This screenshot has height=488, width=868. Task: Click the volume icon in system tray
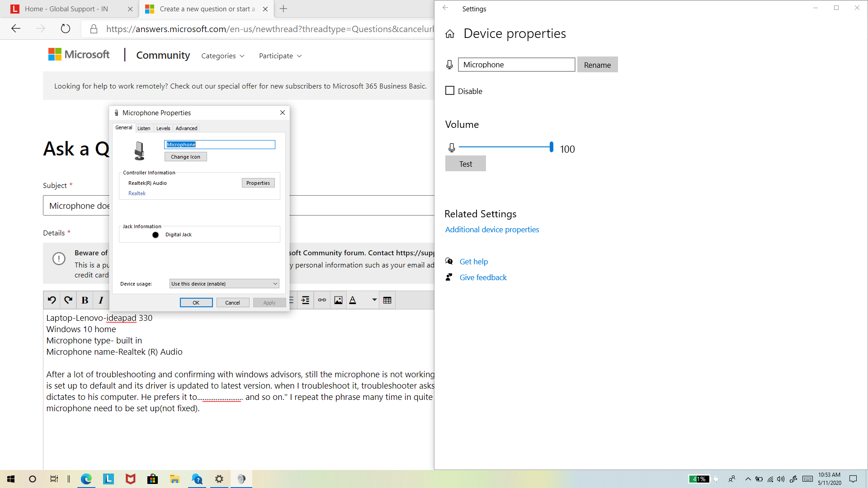click(781, 479)
